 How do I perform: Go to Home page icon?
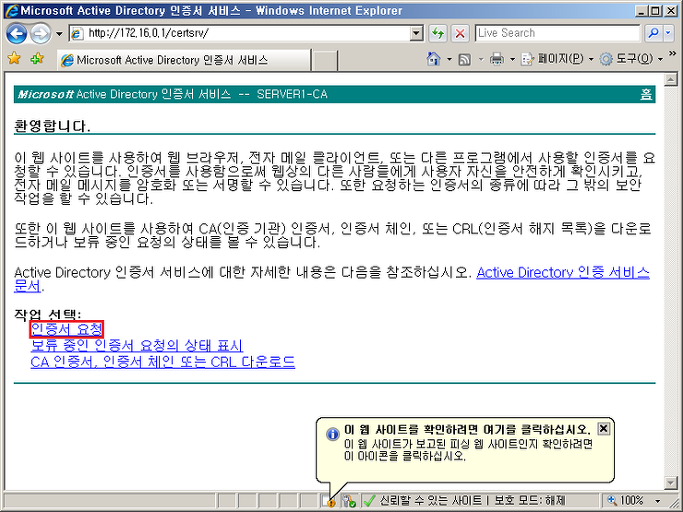click(x=433, y=59)
